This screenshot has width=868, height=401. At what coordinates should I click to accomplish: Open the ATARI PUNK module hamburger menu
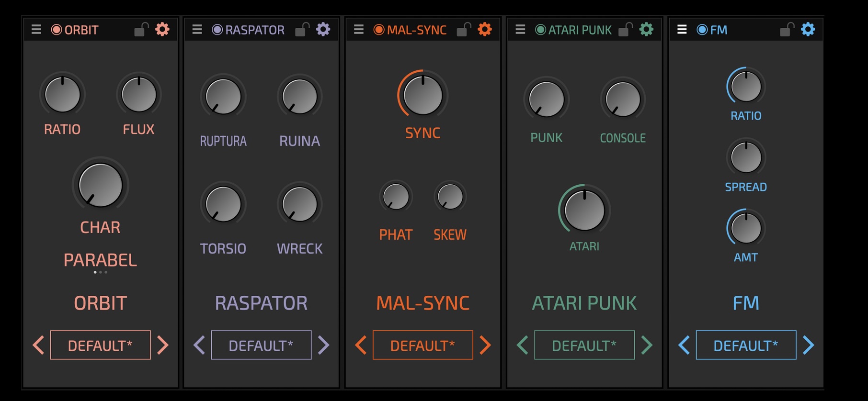[521, 30]
